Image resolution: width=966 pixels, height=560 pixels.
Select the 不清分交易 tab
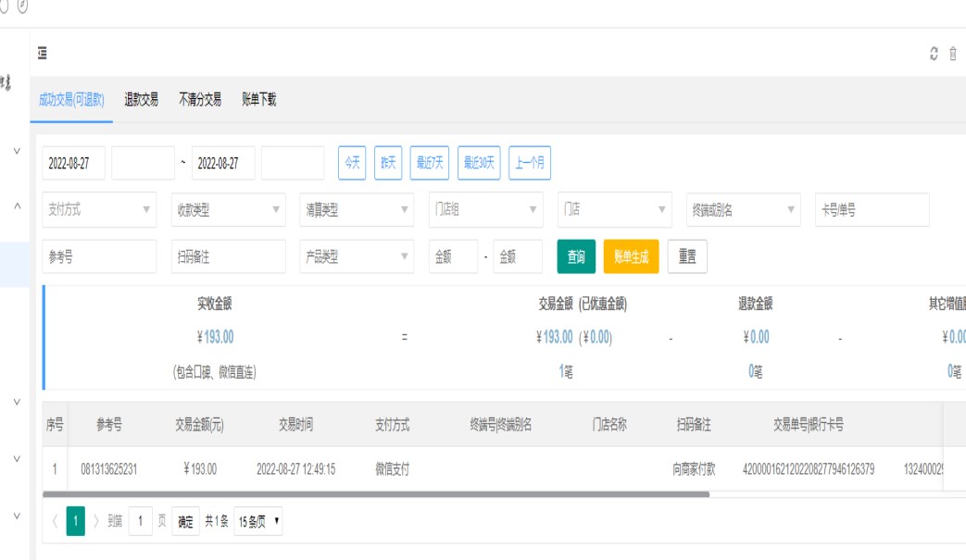click(x=200, y=100)
